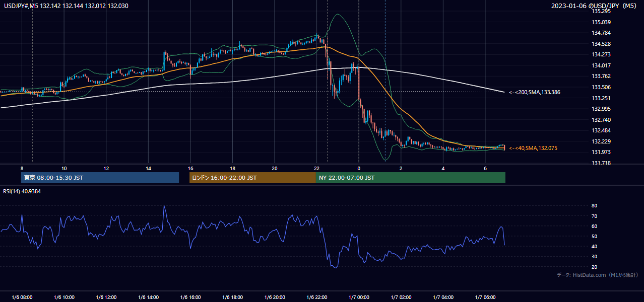The image size is (644, 302).
Task: Click price axis value 132.740
Action: pyautogui.click(x=601, y=120)
